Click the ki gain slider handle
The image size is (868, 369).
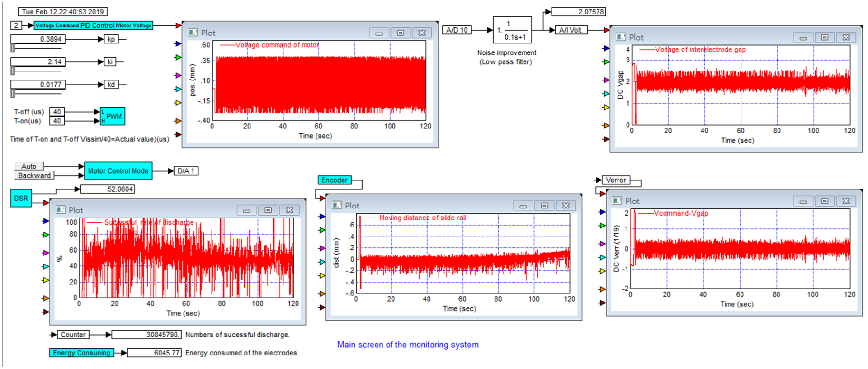click(13, 71)
